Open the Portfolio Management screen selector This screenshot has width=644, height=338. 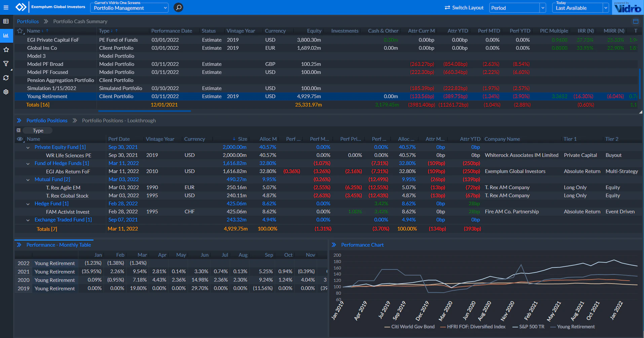click(129, 8)
